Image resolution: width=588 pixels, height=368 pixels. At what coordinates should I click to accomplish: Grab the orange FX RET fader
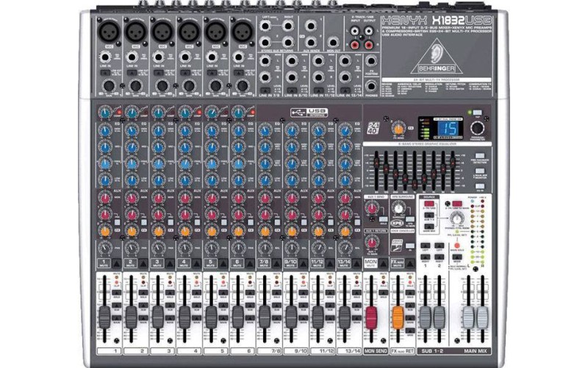pyautogui.click(x=398, y=318)
